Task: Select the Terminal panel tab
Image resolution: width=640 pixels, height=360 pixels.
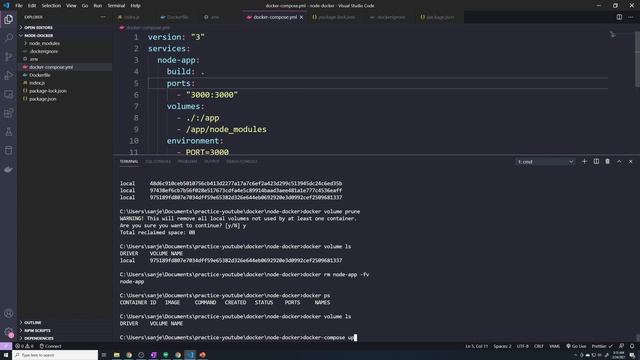Action: (129, 162)
